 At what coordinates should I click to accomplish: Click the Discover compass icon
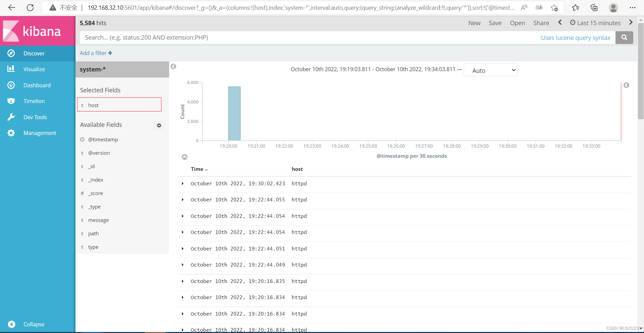(11, 53)
